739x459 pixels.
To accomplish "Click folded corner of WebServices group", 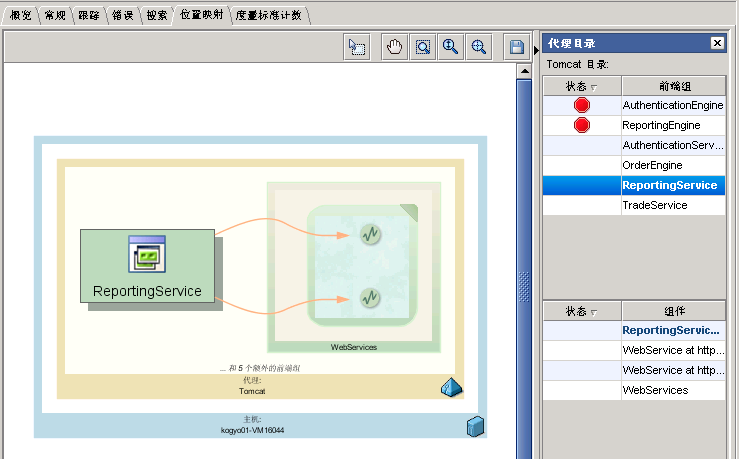I will coord(410,212).
